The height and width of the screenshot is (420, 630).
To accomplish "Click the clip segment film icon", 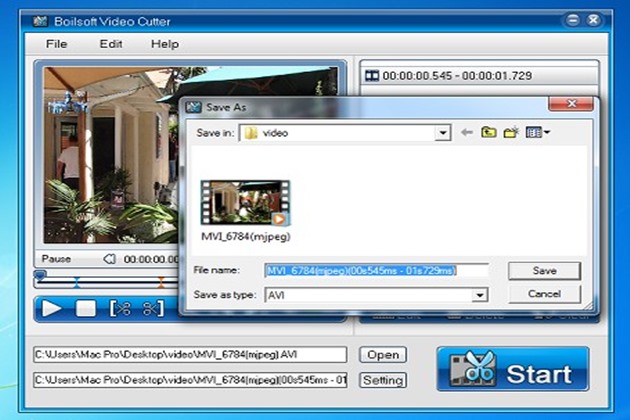I will (372, 76).
